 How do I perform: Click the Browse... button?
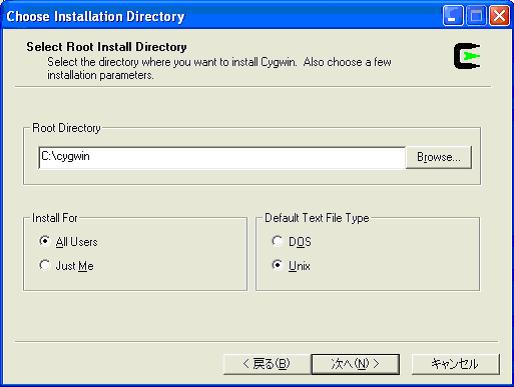[x=439, y=157]
